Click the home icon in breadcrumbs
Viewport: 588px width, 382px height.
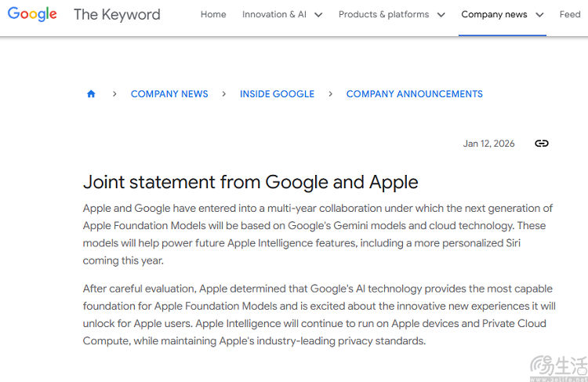[91, 94]
